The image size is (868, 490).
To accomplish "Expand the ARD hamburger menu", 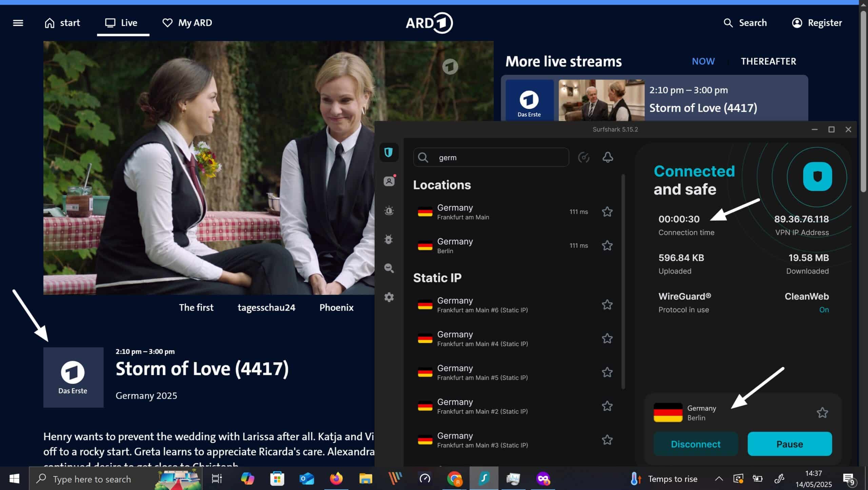I will pyautogui.click(x=18, y=23).
